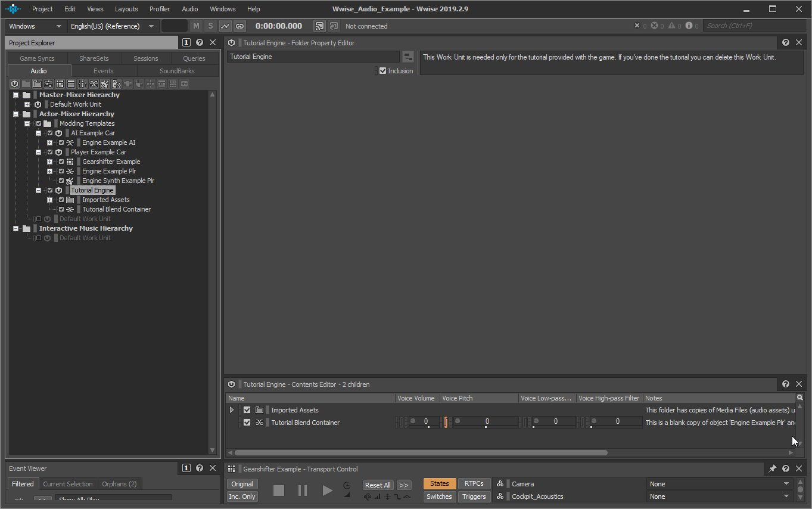The height and width of the screenshot is (509, 812).
Task: Click the Random Container stacked-bars toolbar icon
Action: 71,84
